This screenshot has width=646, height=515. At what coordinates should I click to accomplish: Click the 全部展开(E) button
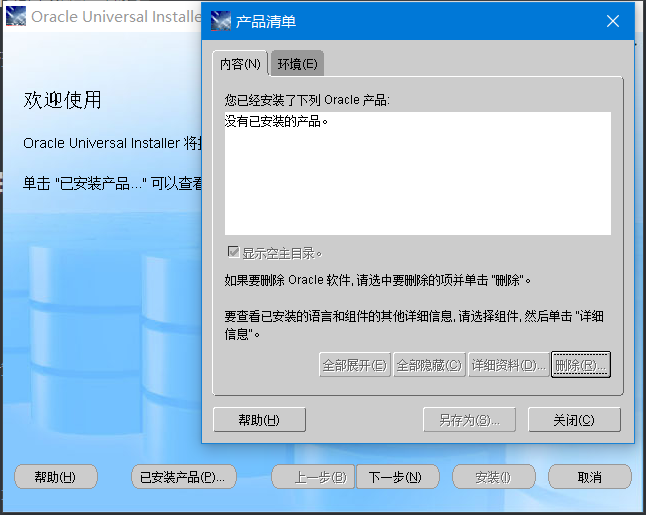point(355,365)
